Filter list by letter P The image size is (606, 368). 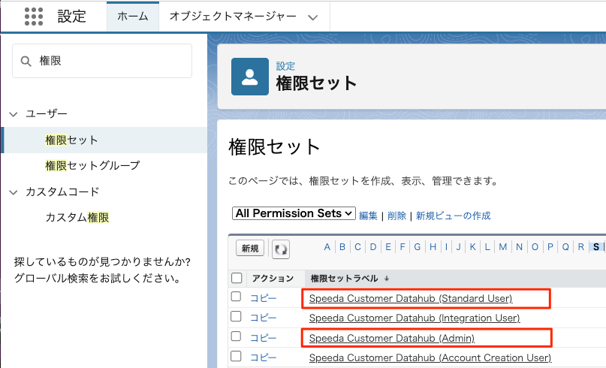[550, 247]
